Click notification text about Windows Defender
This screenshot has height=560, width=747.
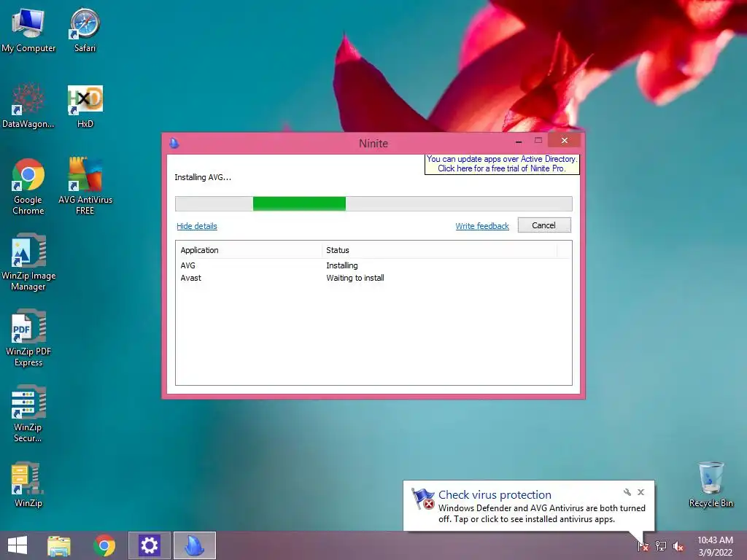pos(542,514)
